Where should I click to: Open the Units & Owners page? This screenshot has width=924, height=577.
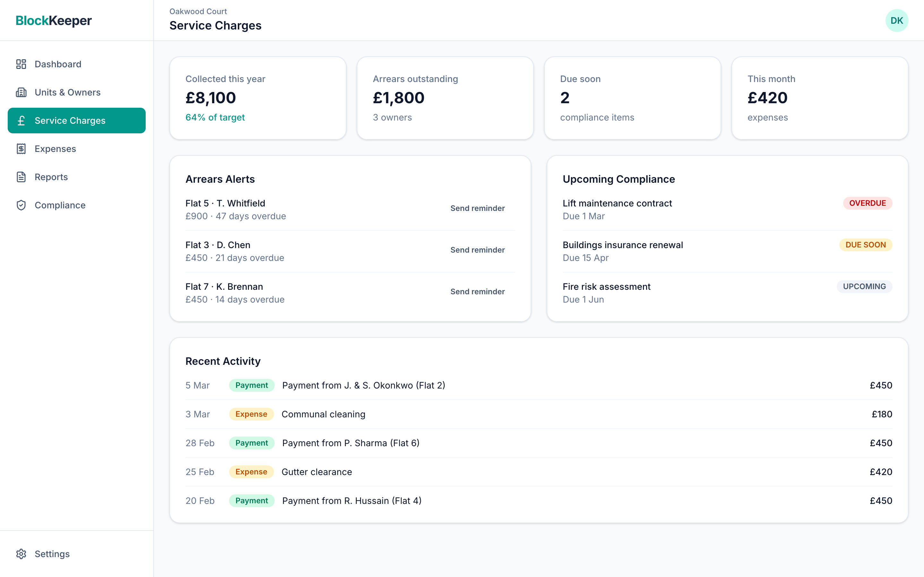[x=68, y=92]
